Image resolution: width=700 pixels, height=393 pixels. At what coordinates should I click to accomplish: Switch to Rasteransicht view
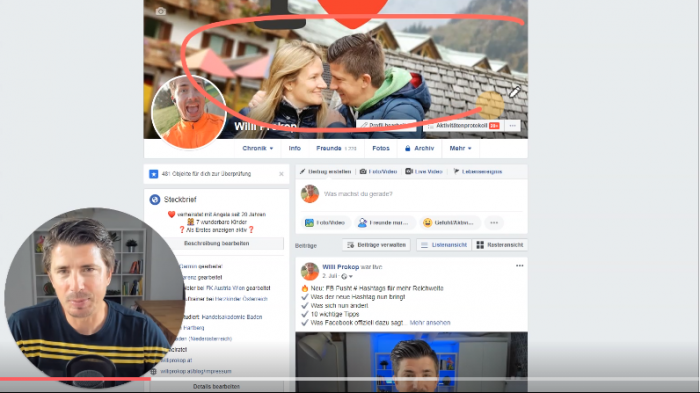[500, 245]
